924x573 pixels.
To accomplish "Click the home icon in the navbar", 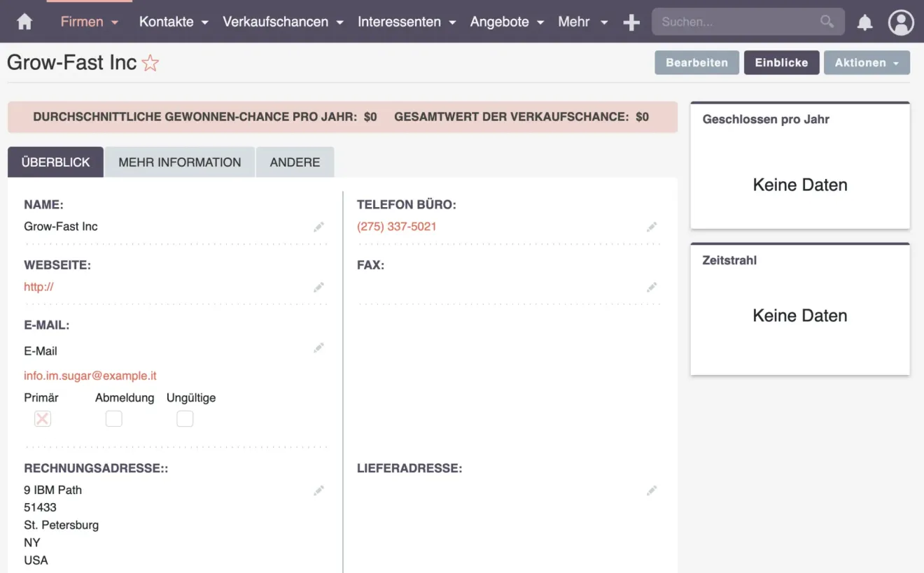I will pyautogui.click(x=24, y=22).
